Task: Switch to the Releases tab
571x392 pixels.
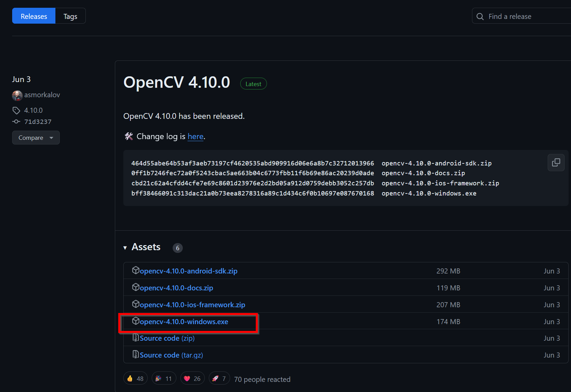Action: click(x=34, y=16)
